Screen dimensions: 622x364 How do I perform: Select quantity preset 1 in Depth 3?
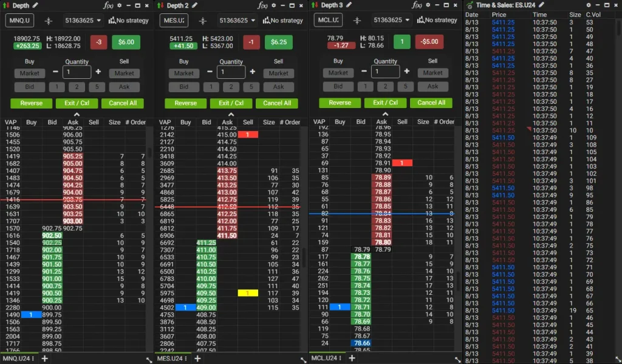tap(366, 87)
